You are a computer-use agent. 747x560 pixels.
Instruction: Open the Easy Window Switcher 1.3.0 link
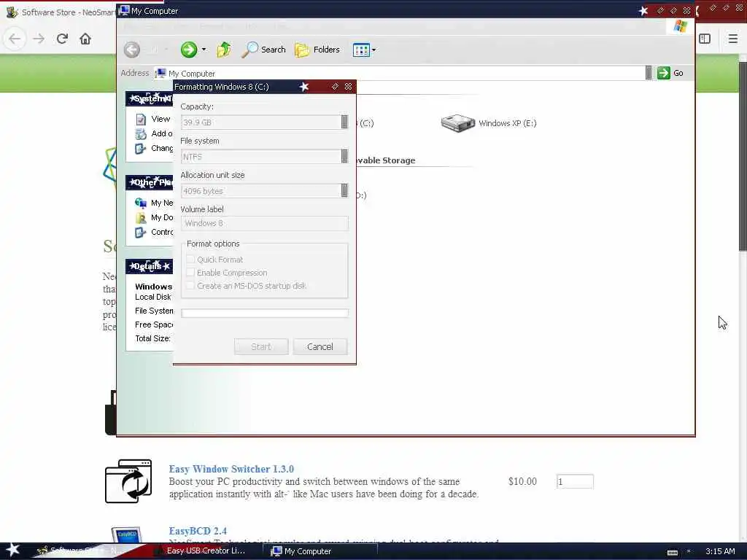tap(231, 469)
